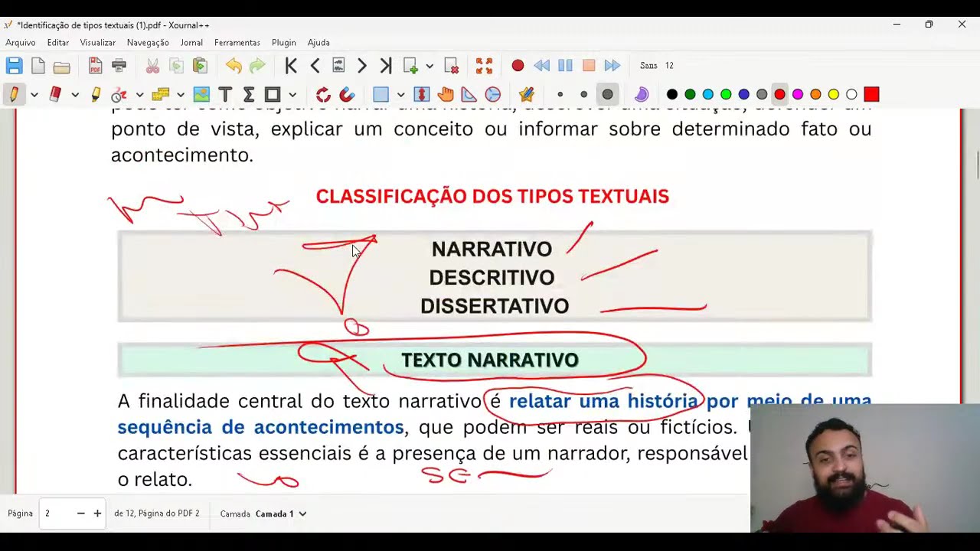The image size is (980, 551).
Task: Select the Pen tool
Action: [14, 95]
